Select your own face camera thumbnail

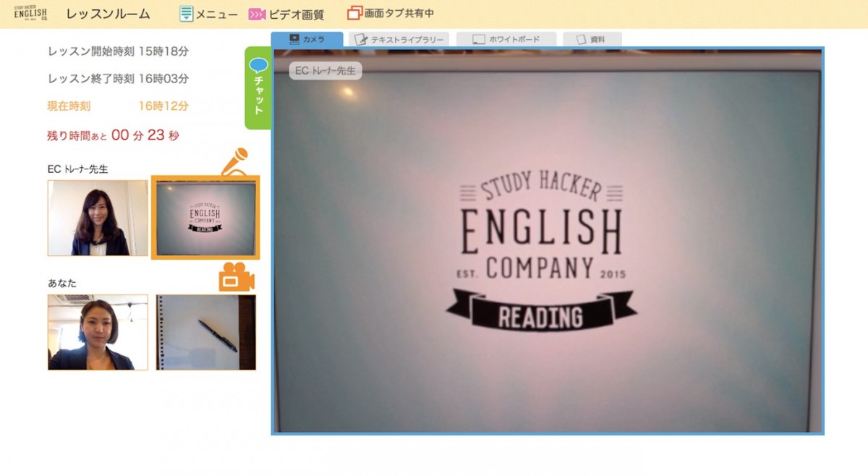click(x=98, y=332)
